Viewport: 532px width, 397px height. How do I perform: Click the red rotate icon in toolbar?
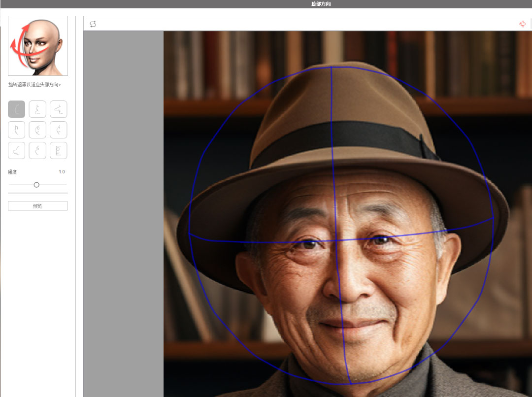[x=523, y=24]
